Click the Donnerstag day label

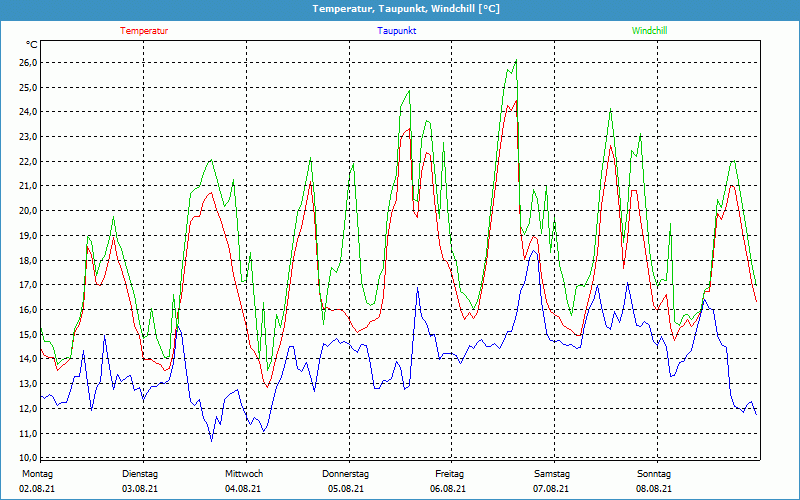[345, 474]
